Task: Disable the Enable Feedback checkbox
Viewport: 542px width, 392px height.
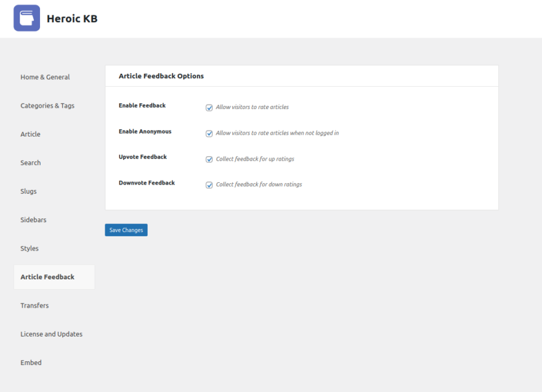Action: tap(209, 108)
